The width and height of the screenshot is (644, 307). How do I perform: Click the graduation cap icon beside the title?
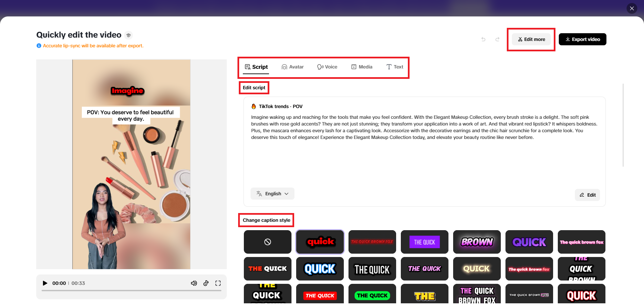tap(128, 35)
